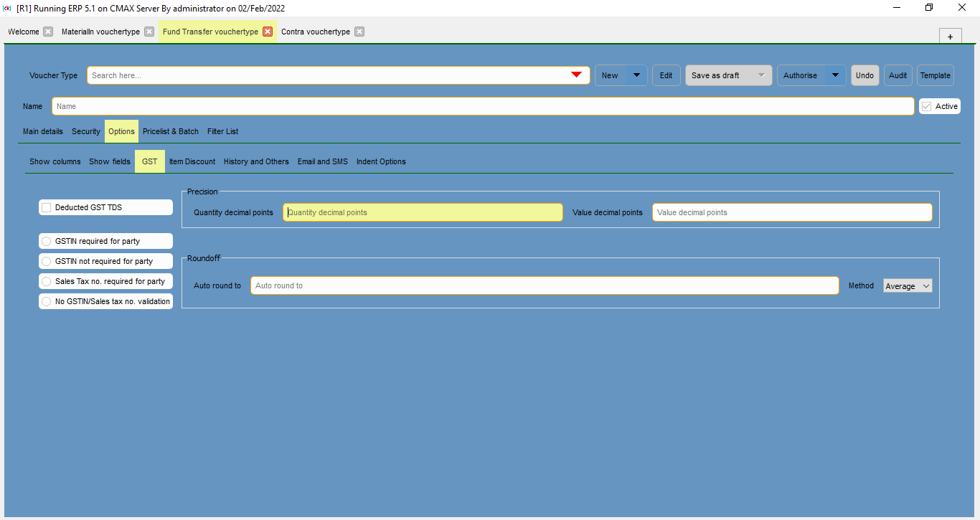Open the Audit button
The width and height of the screenshot is (980, 520).
tap(898, 75)
